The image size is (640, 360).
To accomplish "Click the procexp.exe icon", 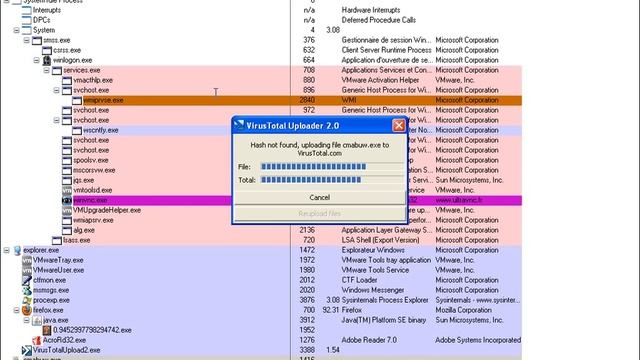I will tap(27, 300).
